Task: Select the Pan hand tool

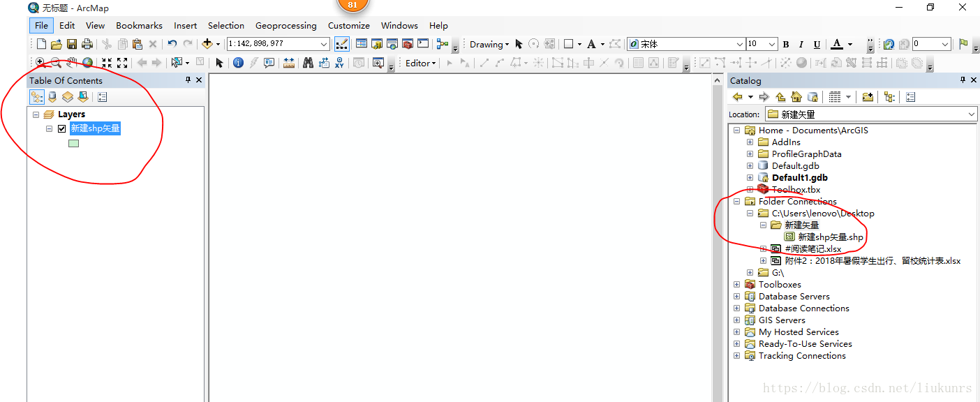Action: 72,63
